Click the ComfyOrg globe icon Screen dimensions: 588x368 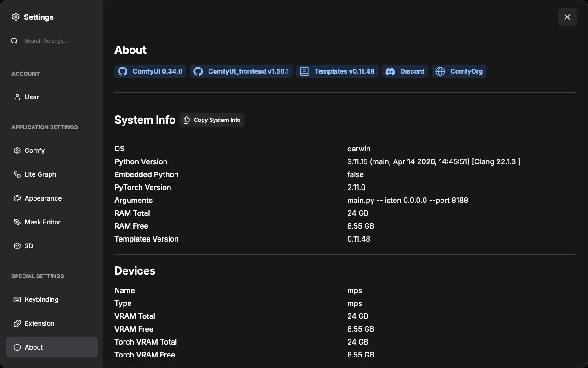click(440, 71)
